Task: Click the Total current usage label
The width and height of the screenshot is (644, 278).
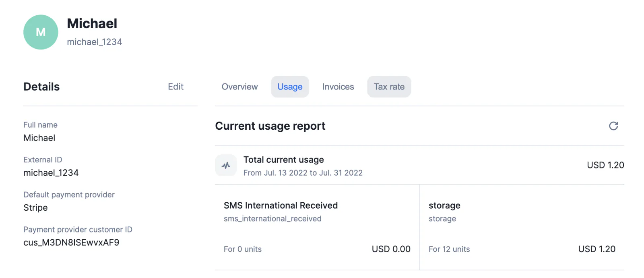Action: tap(284, 160)
